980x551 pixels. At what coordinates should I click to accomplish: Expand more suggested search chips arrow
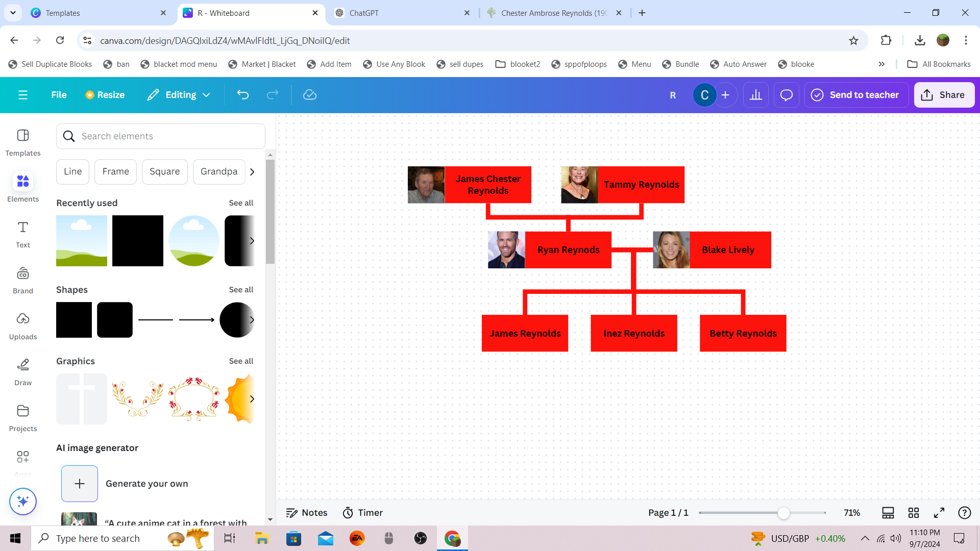point(252,172)
